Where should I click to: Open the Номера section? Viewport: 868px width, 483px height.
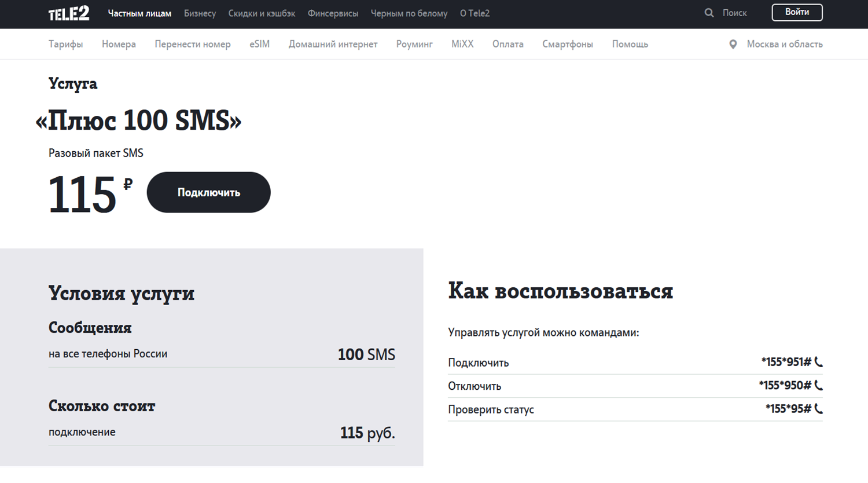(119, 44)
